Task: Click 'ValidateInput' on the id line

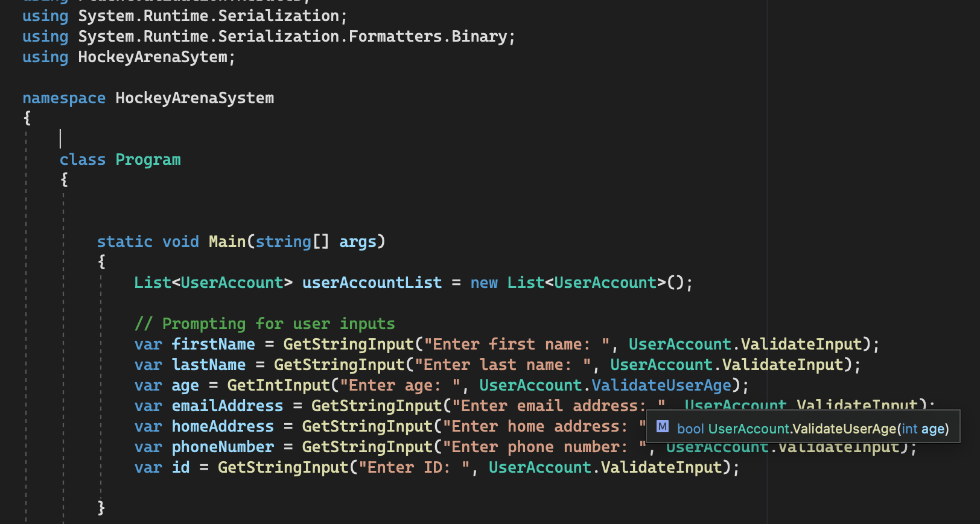Action: 661,468
